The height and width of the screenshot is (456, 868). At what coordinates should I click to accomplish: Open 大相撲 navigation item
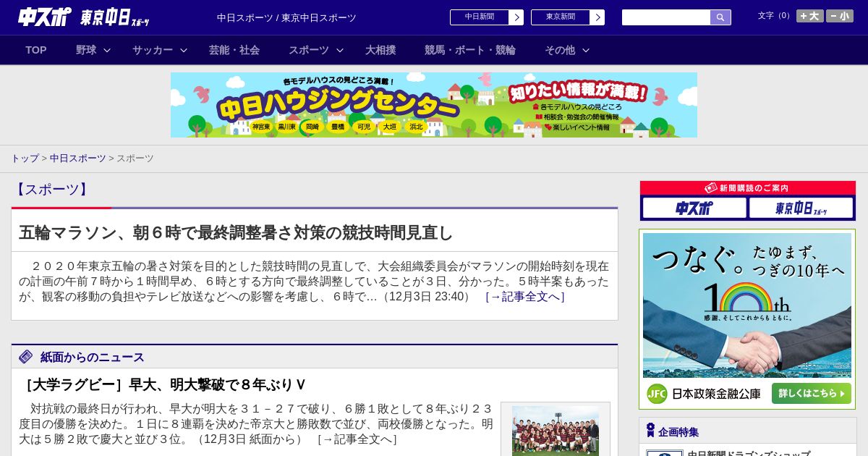[x=380, y=50]
